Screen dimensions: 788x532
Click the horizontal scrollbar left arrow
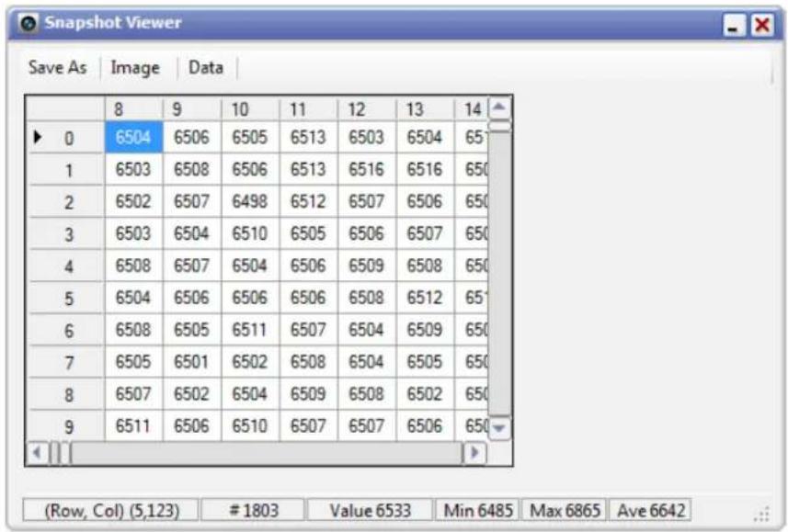click(37, 453)
